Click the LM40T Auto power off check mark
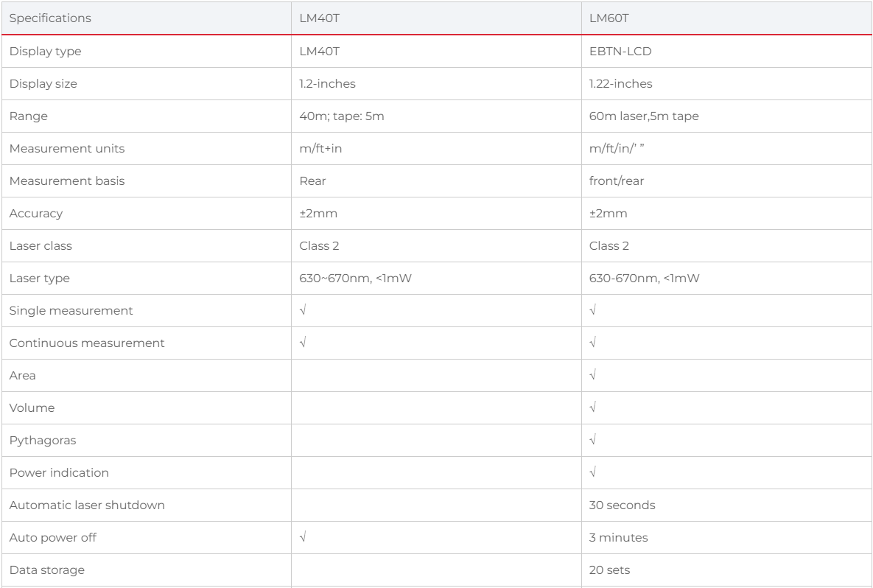Screen dimensions: 873x588 [303, 537]
